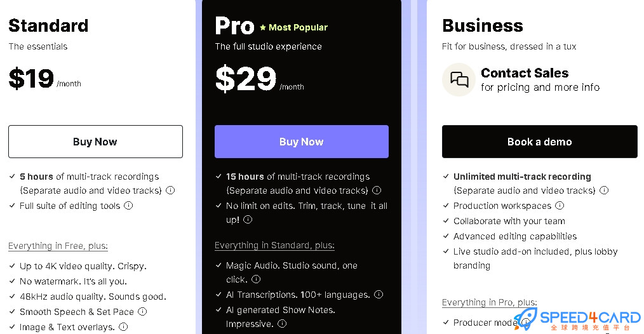
Task: Open info icon next to Full suite of editing tools
Action: tap(128, 205)
